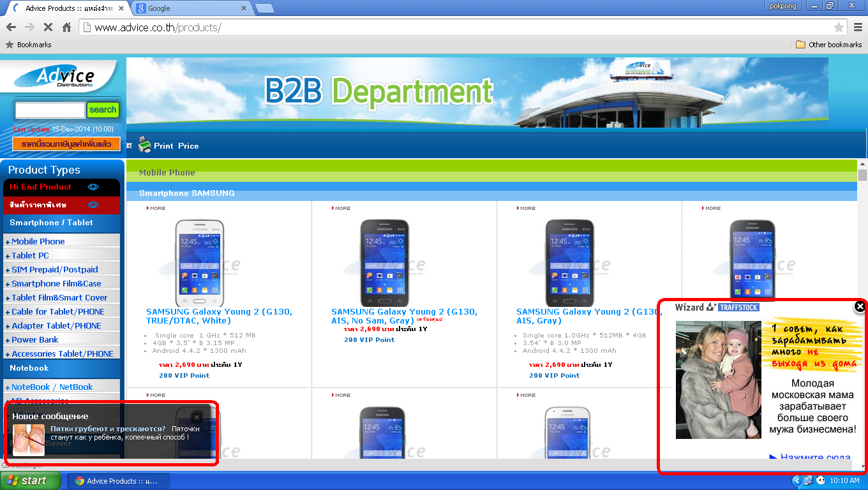Toggle eye icon next to Hi End Product
The width and height of the screenshot is (868, 490).
click(93, 187)
